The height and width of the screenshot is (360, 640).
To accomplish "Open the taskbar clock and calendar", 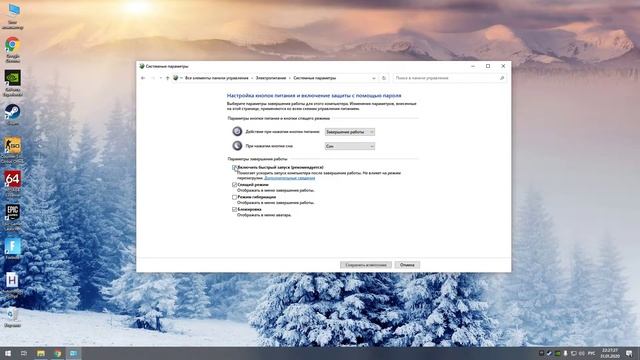I will pyautogui.click(x=610, y=353).
